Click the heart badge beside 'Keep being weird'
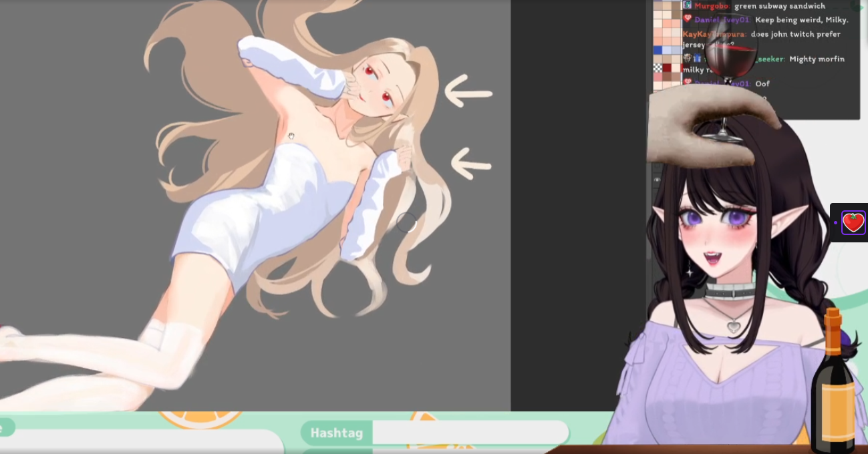Screen dimensions: 868x454 [x=688, y=18]
